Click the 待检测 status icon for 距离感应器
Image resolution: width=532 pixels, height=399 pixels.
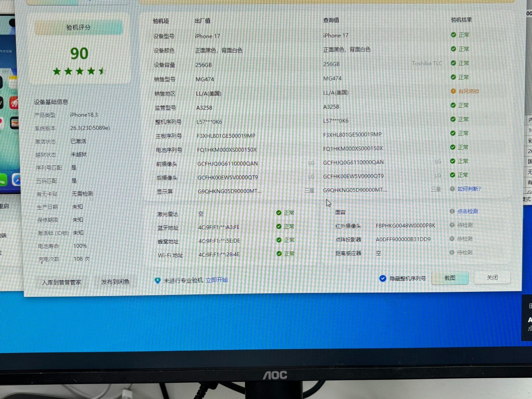452,252
